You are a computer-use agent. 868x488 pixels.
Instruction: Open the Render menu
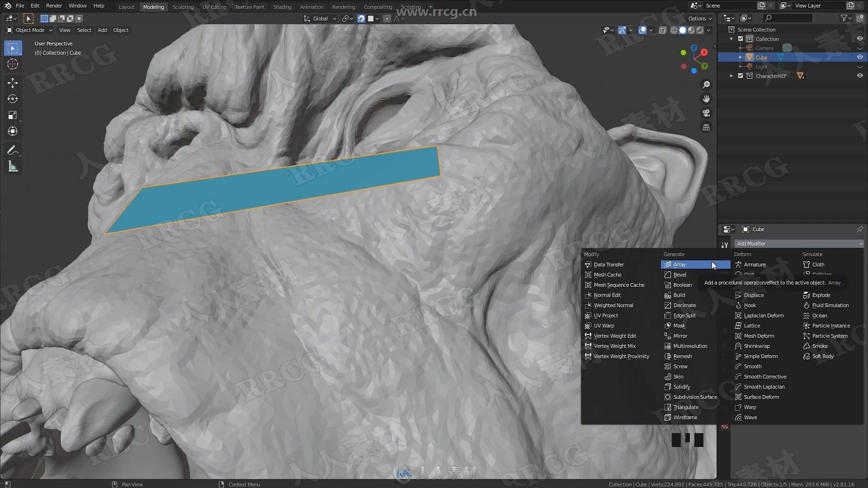(x=54, y=6)
